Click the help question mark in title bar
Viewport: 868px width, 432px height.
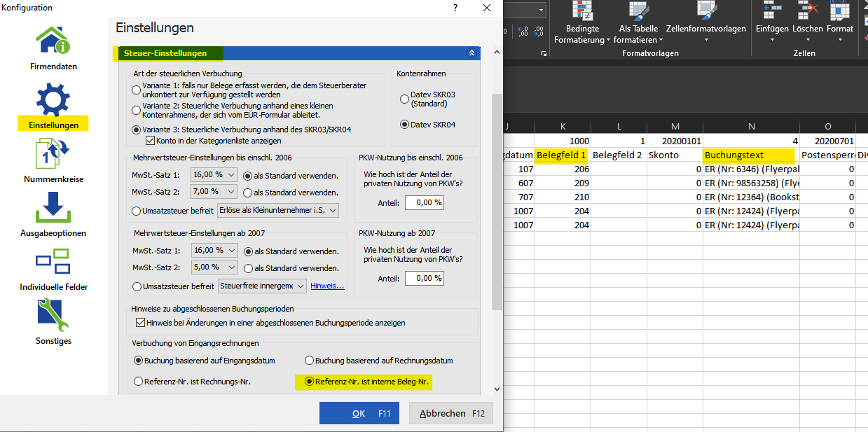click(x=455, y=8)
